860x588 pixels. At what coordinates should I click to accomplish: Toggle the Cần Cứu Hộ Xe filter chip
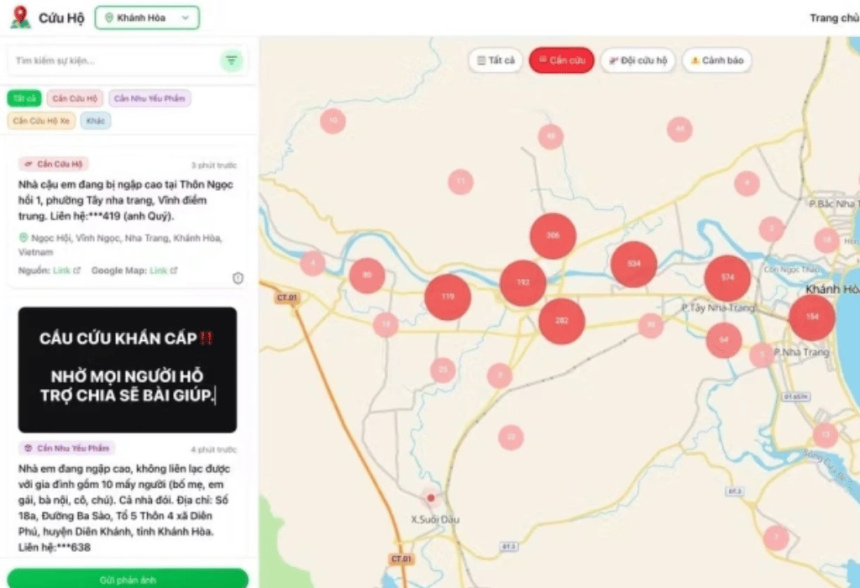pyautogui.click(x=41, y=120)
